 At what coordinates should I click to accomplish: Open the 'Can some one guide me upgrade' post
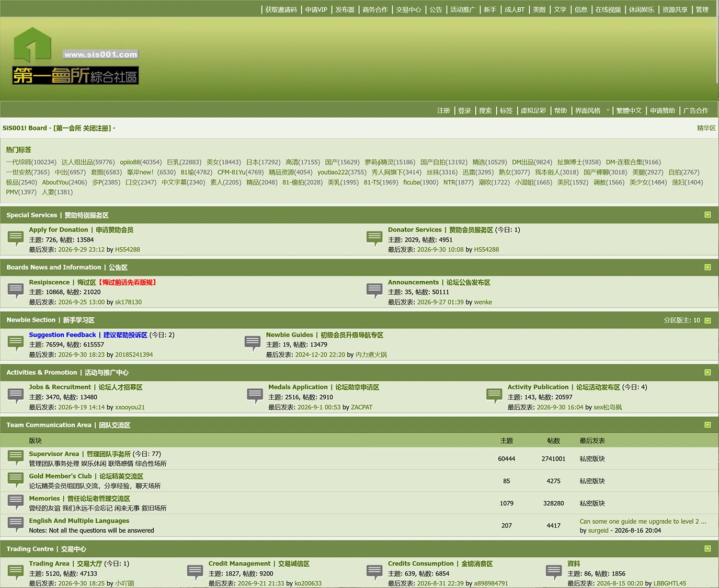pyautogui.click(x=643, y=521)
